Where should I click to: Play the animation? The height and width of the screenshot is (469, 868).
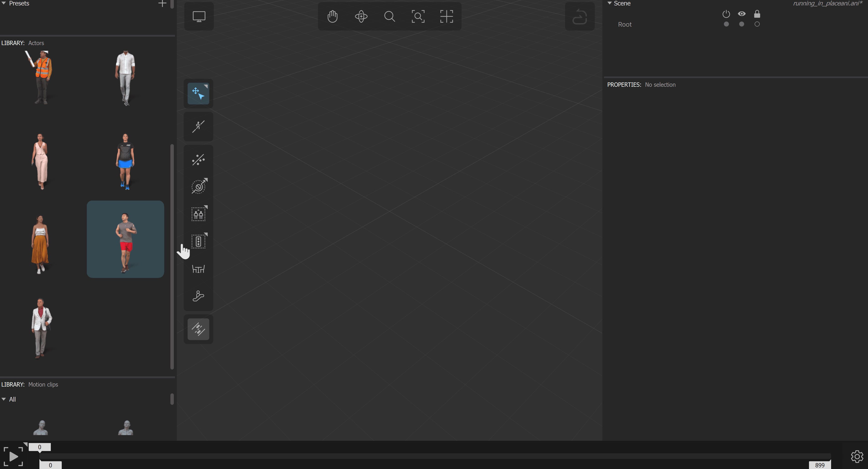point(13,457)
